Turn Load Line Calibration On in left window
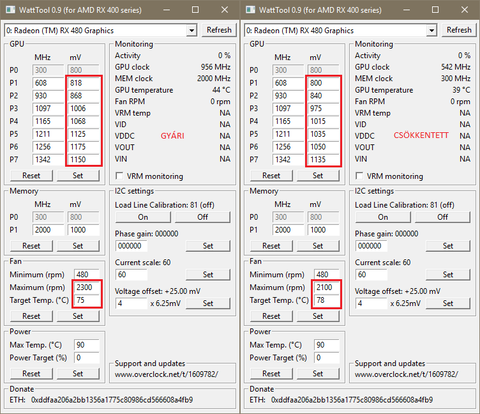Screen dimensions: 480x414 tap(143, 217)
